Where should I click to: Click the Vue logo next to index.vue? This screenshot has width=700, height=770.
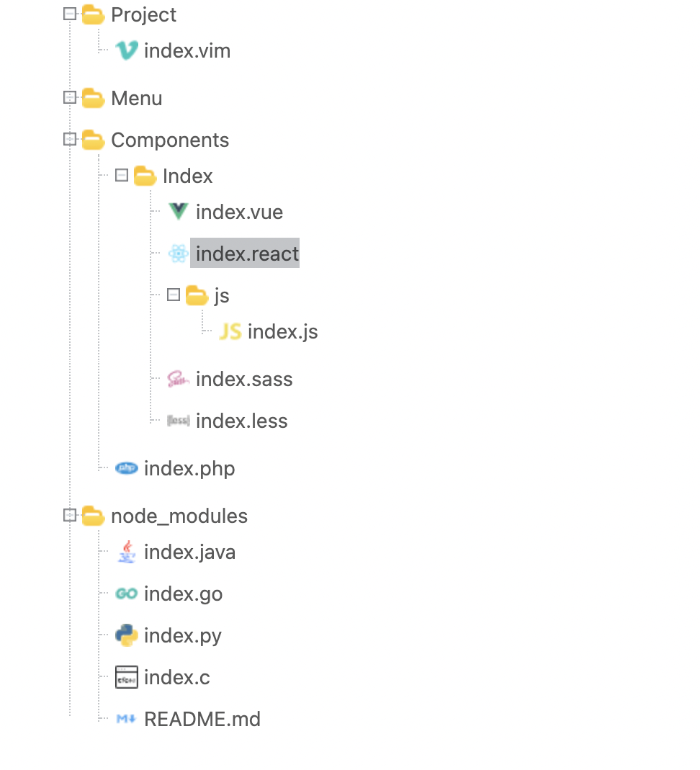[x=178, y=212]
